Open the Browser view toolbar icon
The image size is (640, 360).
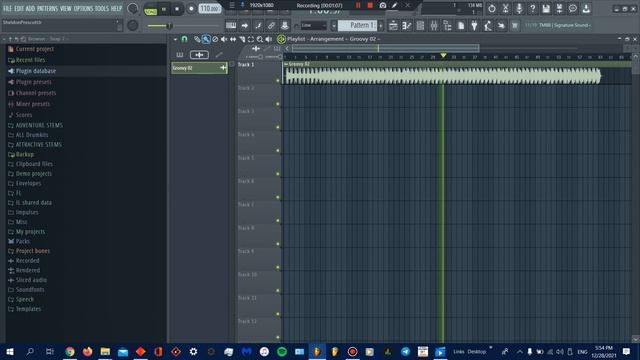coord(447,26)
